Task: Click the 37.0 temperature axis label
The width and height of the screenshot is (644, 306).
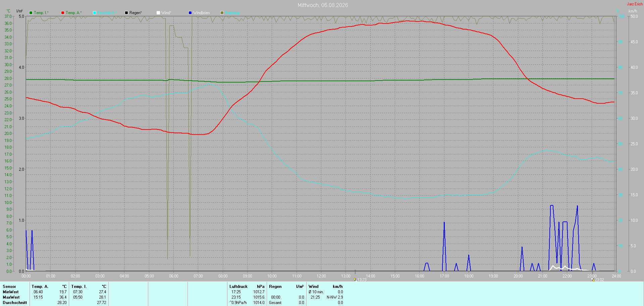Action: point(8,16)
